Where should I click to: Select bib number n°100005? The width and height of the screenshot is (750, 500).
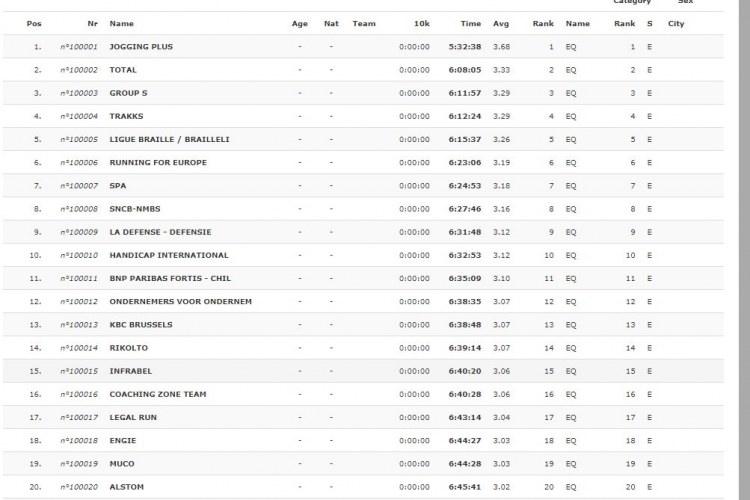click(x=79, y=139)
